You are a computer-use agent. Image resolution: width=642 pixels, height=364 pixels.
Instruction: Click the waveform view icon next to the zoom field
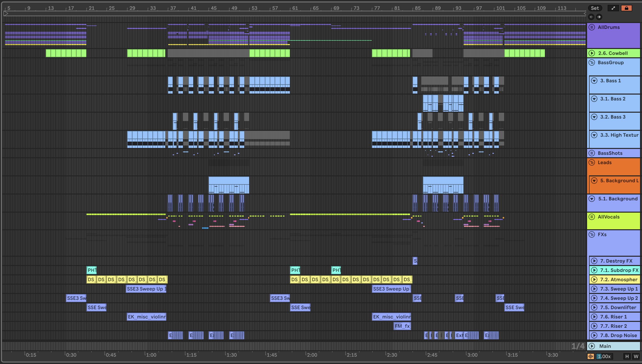coord(591,356)
